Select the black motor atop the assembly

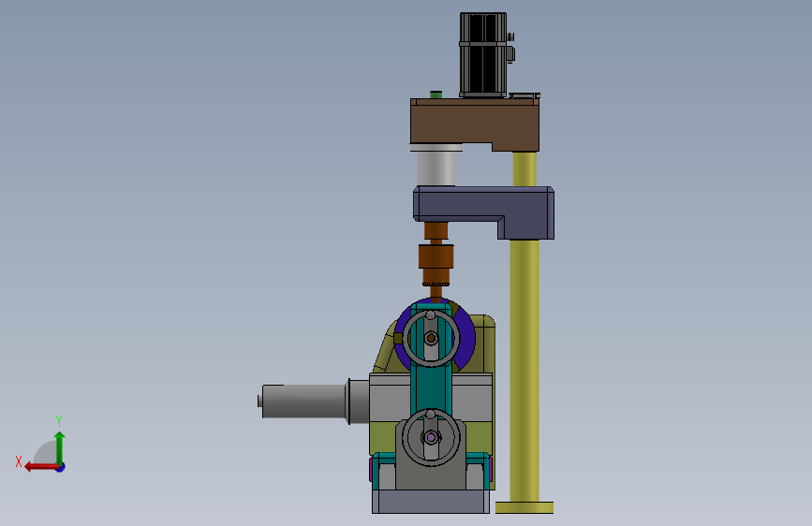coord(483,54)
